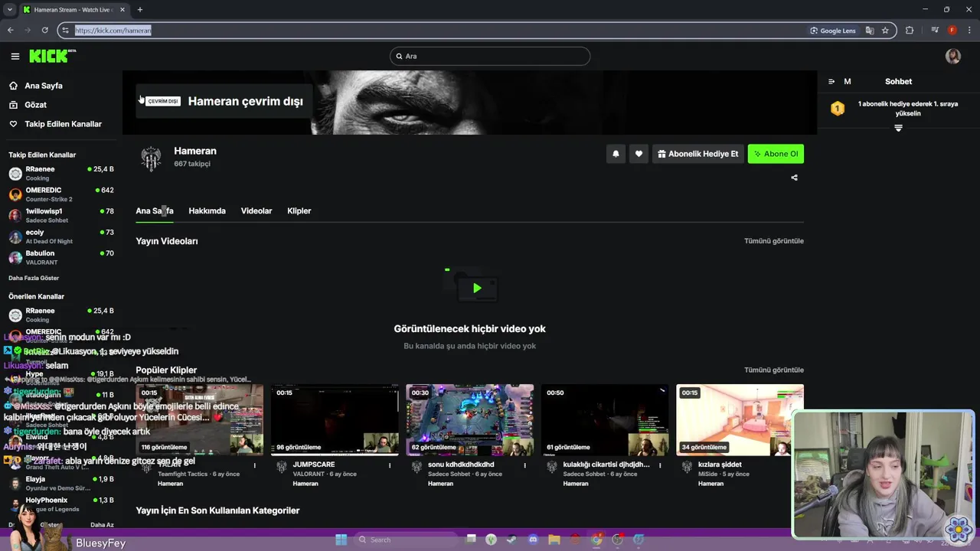Open the sonu kdhdkdhdkdhd clip thumbnail

point(469,419)
